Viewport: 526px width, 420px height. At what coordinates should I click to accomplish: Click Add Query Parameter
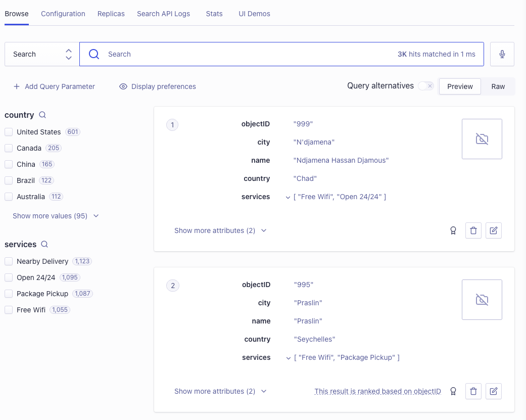pos(54,86)
